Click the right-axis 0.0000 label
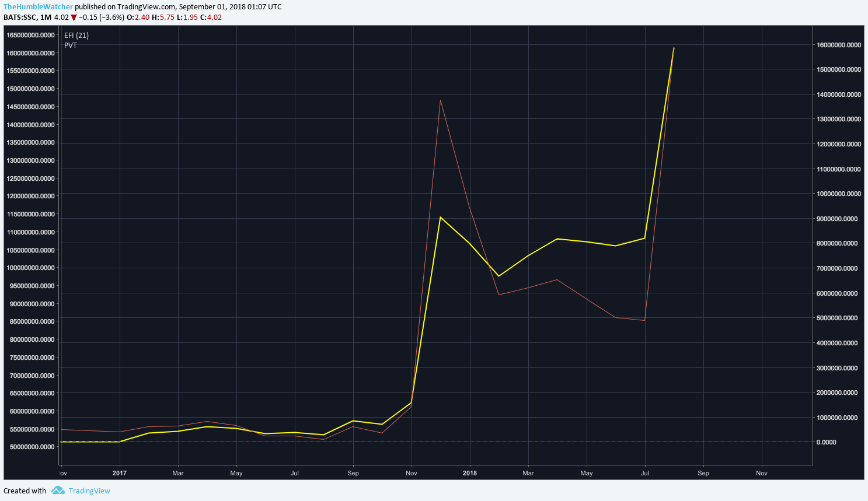The image size is (868, 501). click(x=826, y=442)
